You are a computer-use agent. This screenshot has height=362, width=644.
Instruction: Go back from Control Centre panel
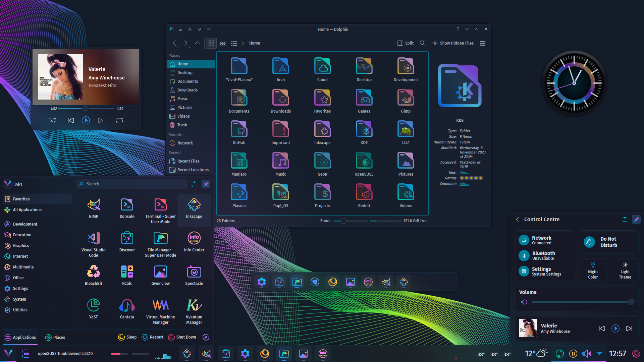pyautogui.click(x=517, y=220)
